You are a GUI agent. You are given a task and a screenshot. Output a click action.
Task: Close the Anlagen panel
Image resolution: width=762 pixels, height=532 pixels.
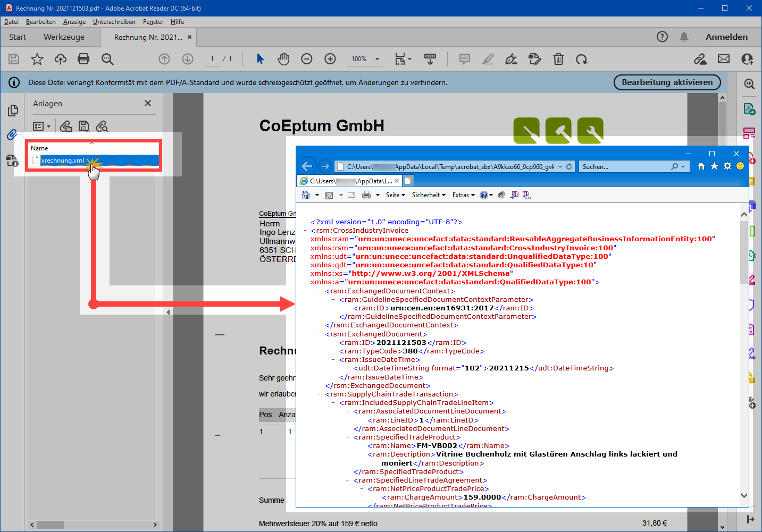click(148, 103)
